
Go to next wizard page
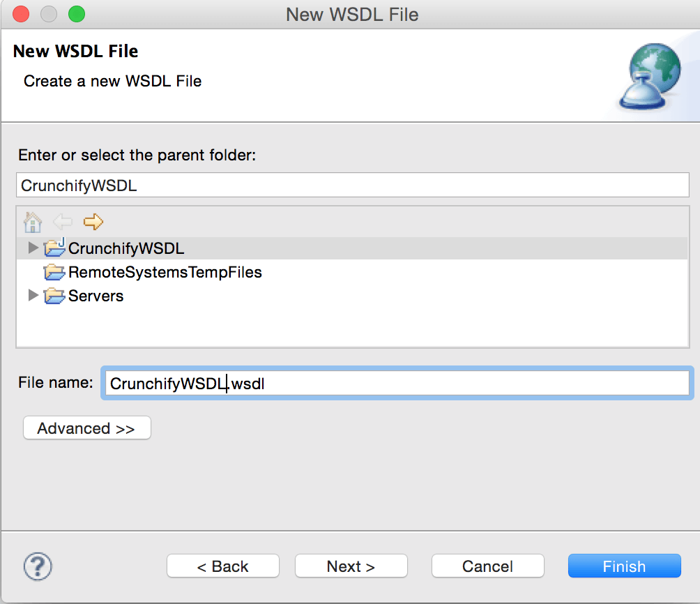pyautogui.click(x=351, y=566)
